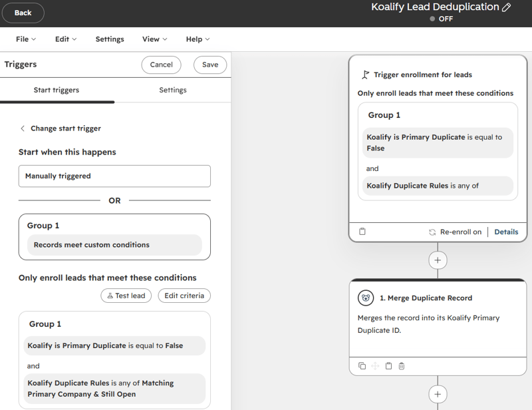
Task: Add step with plus button below trigger card
Action: click(438, 260)
